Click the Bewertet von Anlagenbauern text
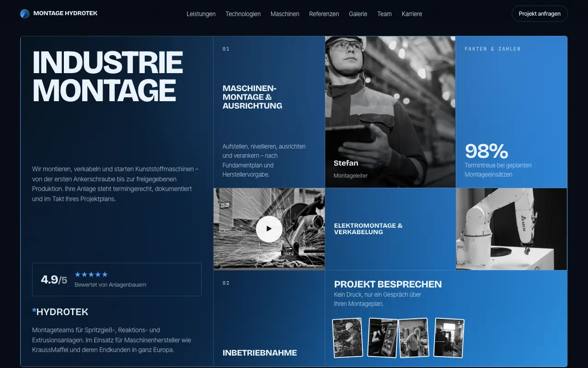The image size is (588, 368). click(110, 285)
